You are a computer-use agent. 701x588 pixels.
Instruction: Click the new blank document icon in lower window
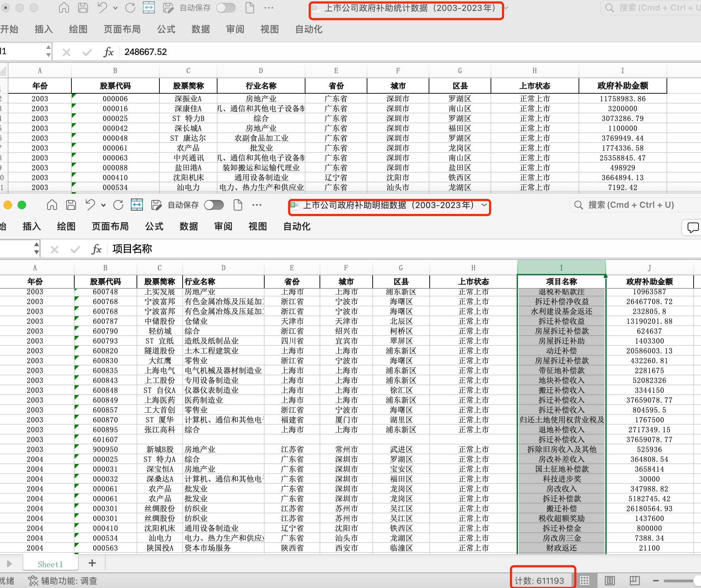[238, 205]
